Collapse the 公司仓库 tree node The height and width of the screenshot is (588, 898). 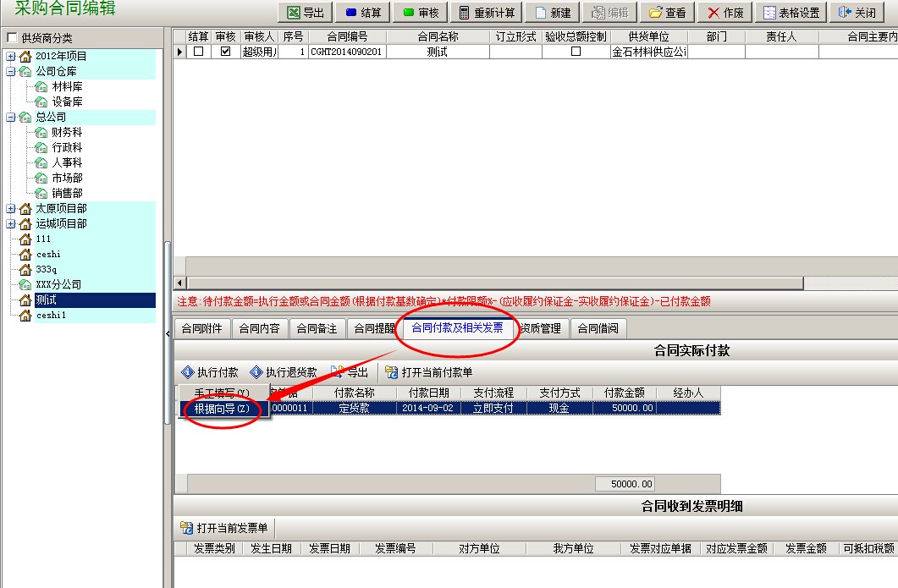click(x=10, y=72)
